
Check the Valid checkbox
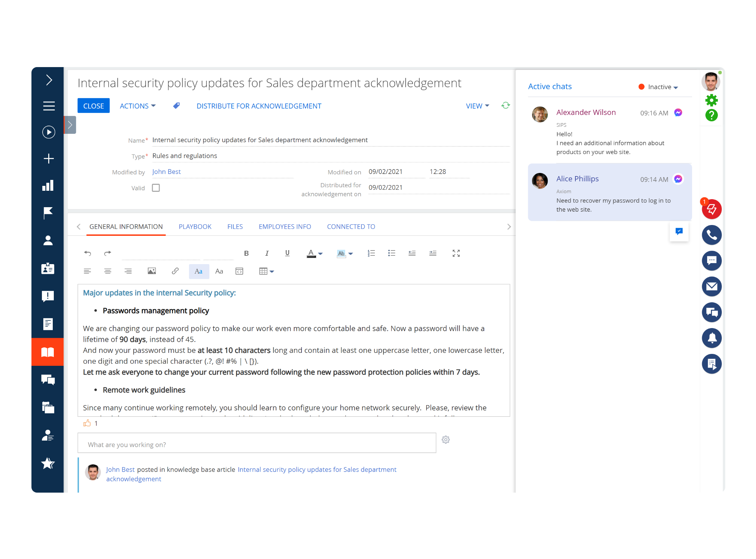(x=156, y=188)
